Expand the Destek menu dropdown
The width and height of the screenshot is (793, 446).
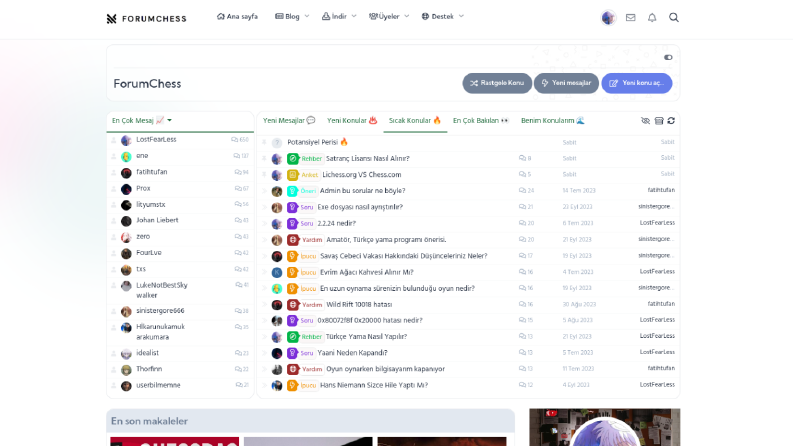pyautogui.click(x=443, y=17)
